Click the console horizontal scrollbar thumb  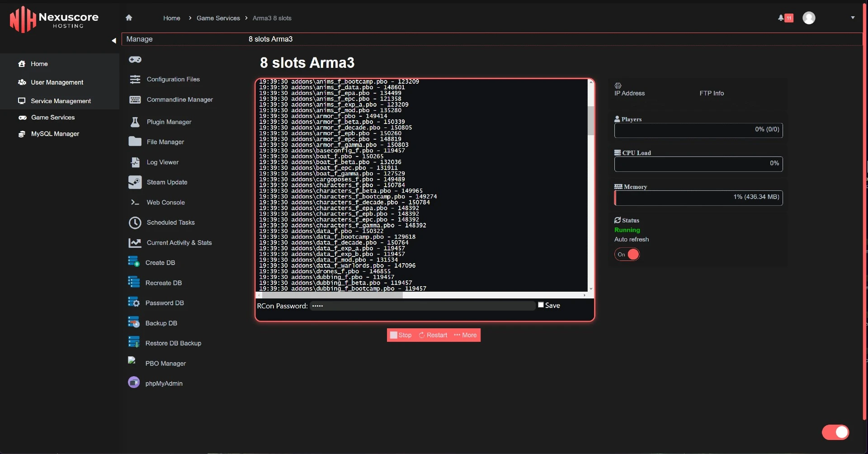point(333,295)
